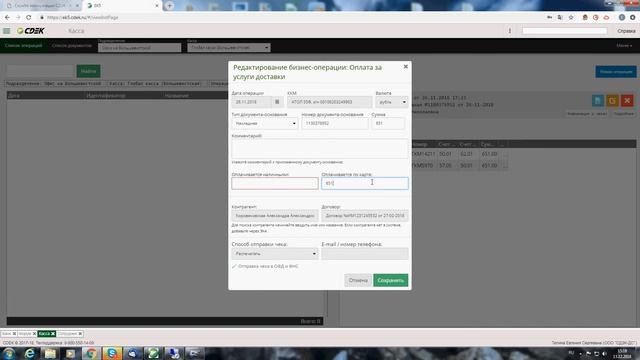
Task: Open the saved password key icon
Action: point(549,18)
